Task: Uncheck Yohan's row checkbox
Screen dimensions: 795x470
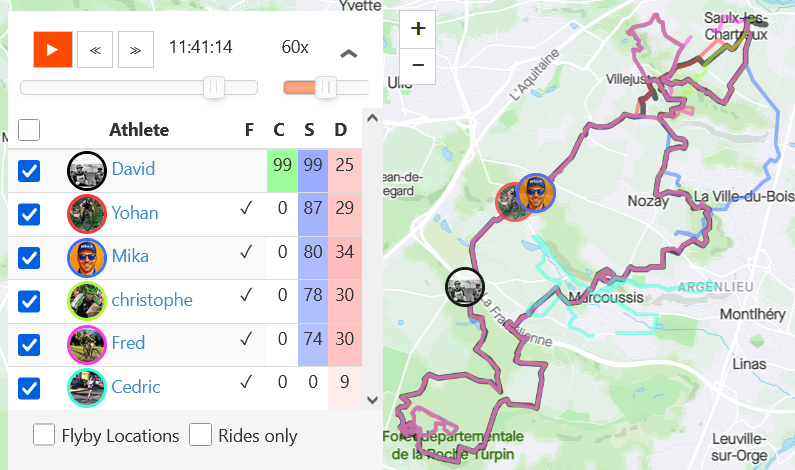Action: click(30, 213)
